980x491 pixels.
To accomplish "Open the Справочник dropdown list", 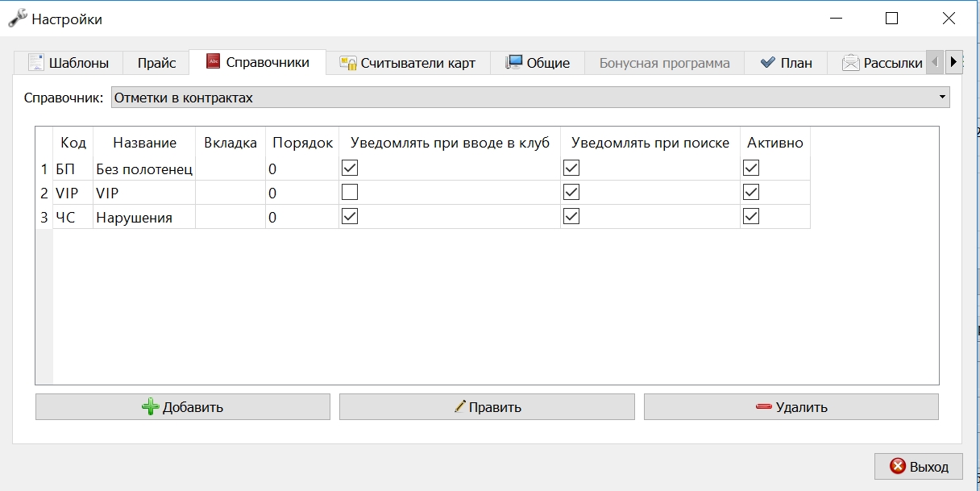I will [530, 98].
